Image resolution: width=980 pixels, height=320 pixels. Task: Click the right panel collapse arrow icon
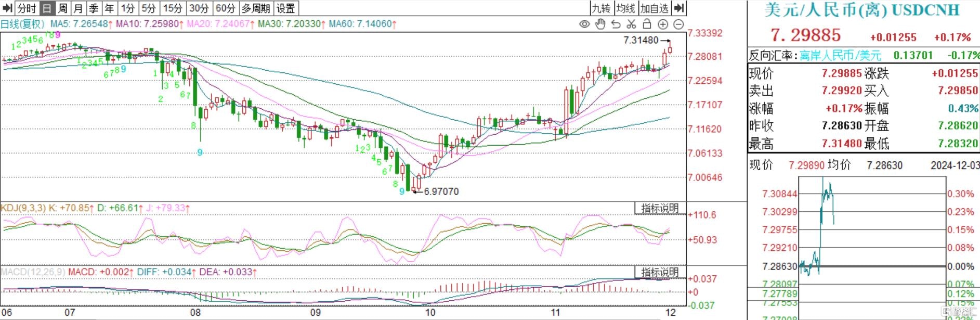point(679,8)
